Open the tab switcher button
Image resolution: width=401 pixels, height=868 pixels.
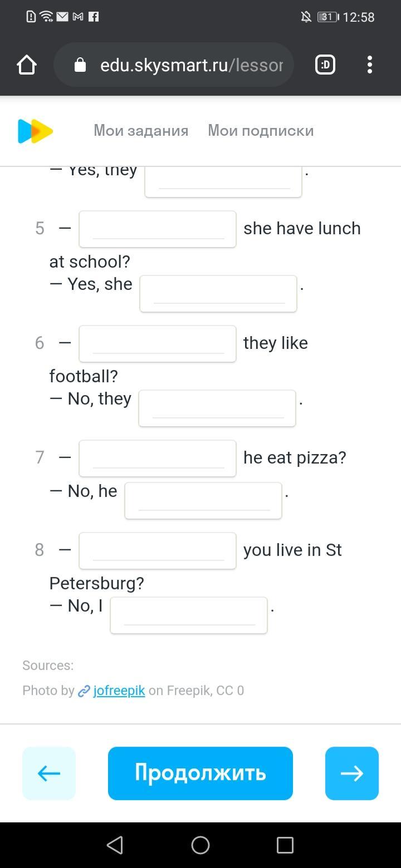click(x=325, y=65)
